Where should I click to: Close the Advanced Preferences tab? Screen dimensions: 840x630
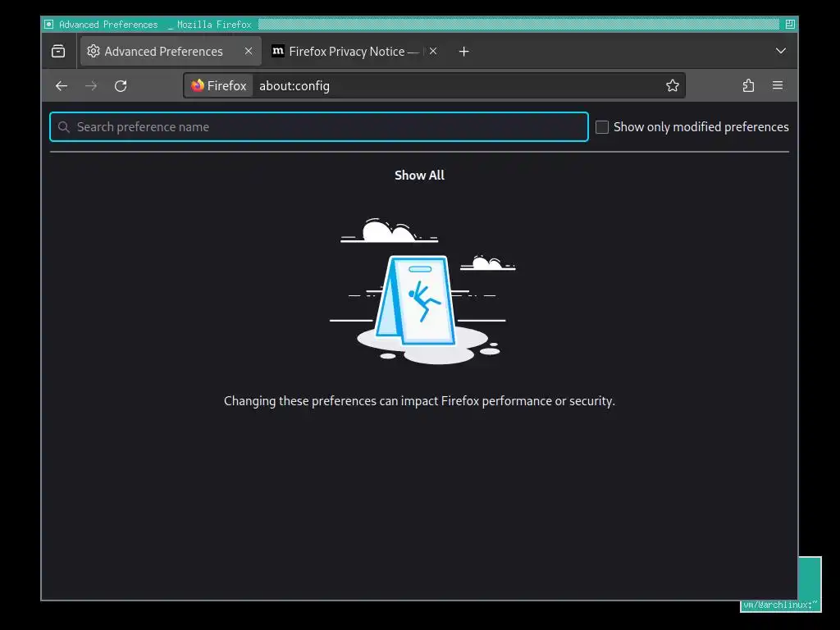[249, 51]
